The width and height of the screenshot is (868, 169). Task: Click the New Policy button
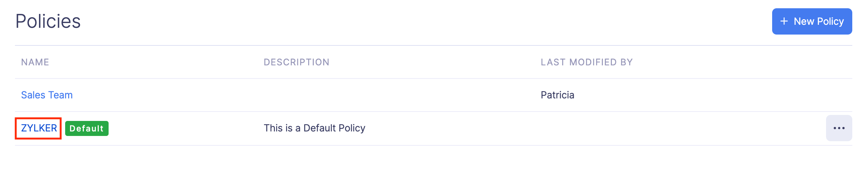point(811,21)
